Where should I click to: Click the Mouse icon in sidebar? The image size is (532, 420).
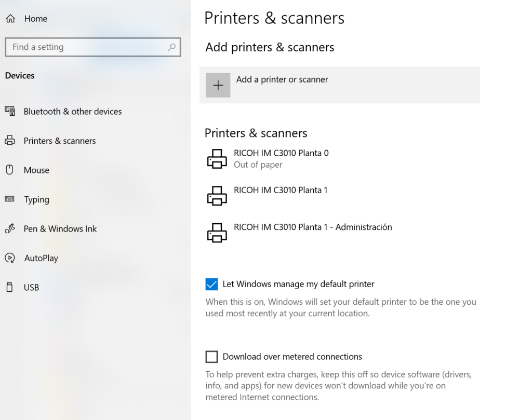9,170
